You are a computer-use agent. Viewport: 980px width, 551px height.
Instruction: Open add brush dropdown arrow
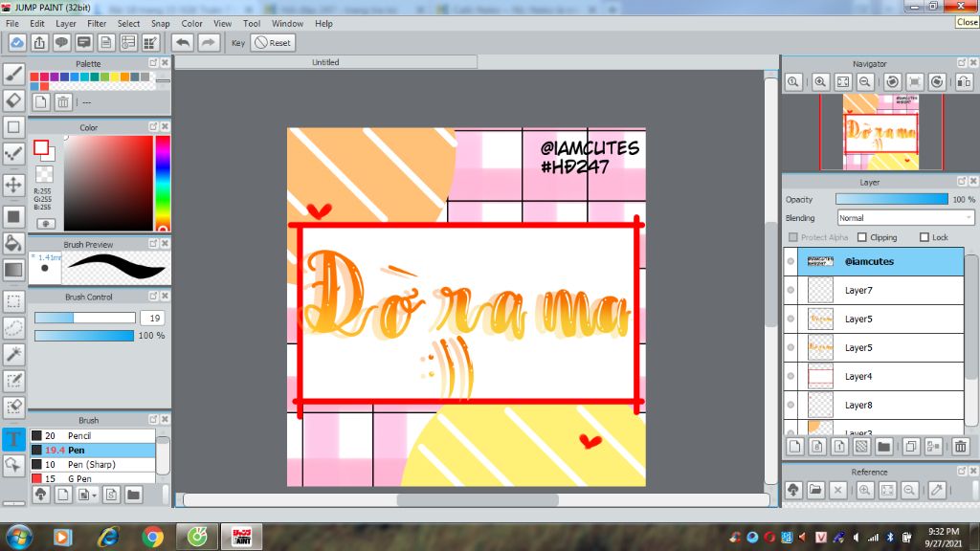pyautogui.click(x=94, y=496)
